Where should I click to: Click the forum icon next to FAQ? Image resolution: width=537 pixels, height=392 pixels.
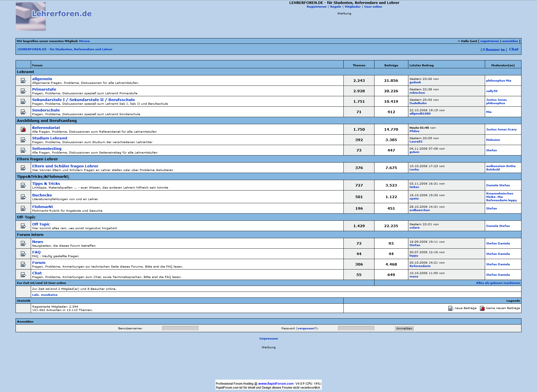coord(23,254)
